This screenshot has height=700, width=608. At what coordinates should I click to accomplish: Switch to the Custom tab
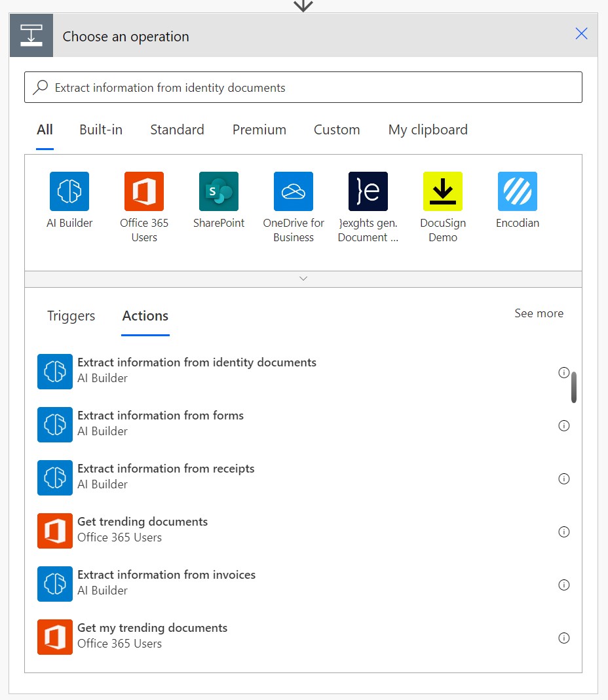pyautogui.click(x=337, y=130)
